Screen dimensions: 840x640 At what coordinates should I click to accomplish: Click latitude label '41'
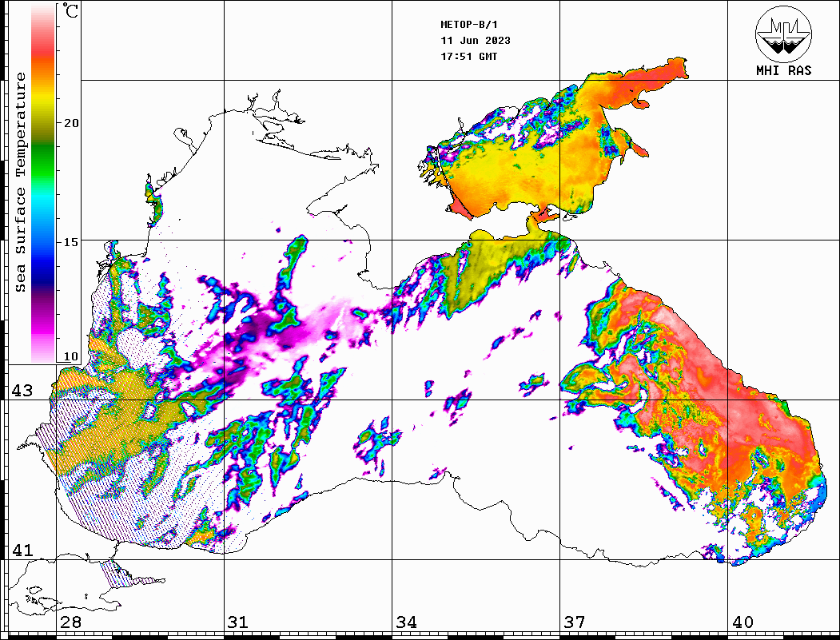tap(22, 550)
